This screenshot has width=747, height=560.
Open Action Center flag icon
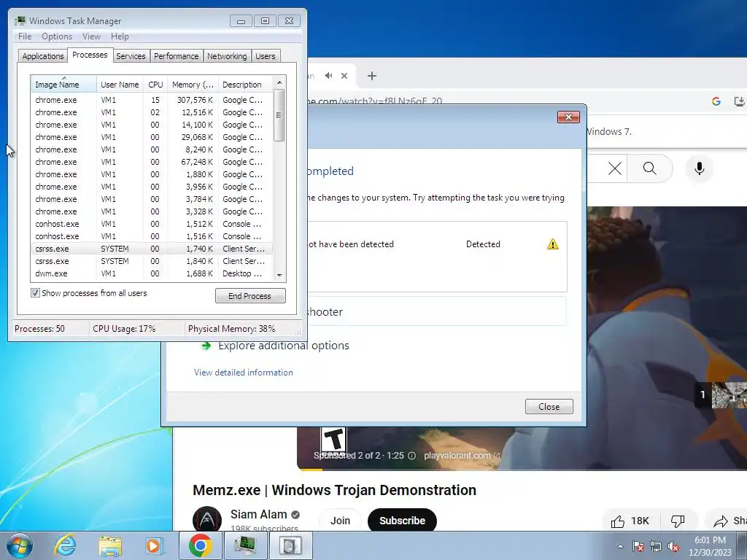point(638,546)
